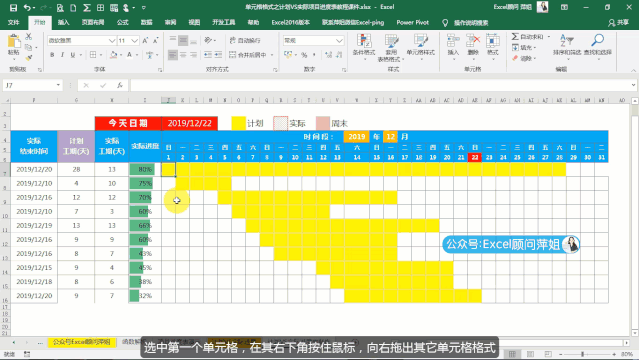Click the Tell Me search box (操作说明搜索)
The height and width of the screenshot is (360, 639).
click(465, 23)
